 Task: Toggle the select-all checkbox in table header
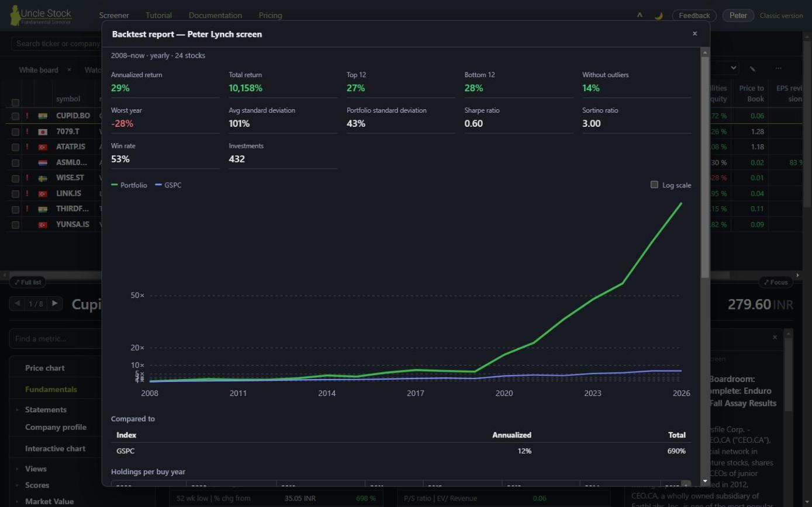click(x=15, y=103)
